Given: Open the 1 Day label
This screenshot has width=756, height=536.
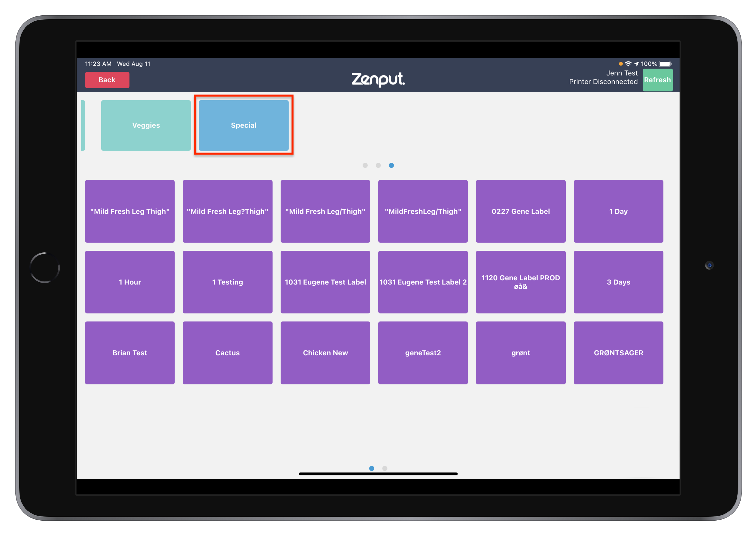Looking at the screenshot, I should [618, 211].
